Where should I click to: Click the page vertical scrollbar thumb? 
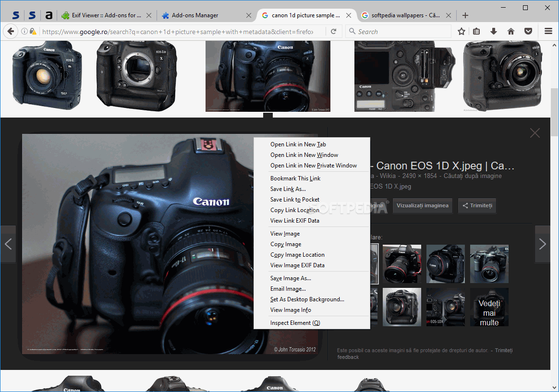coord(554,112)
